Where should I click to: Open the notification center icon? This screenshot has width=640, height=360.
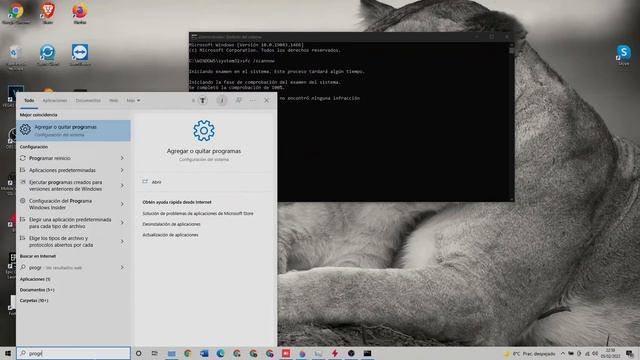(630, 353)
